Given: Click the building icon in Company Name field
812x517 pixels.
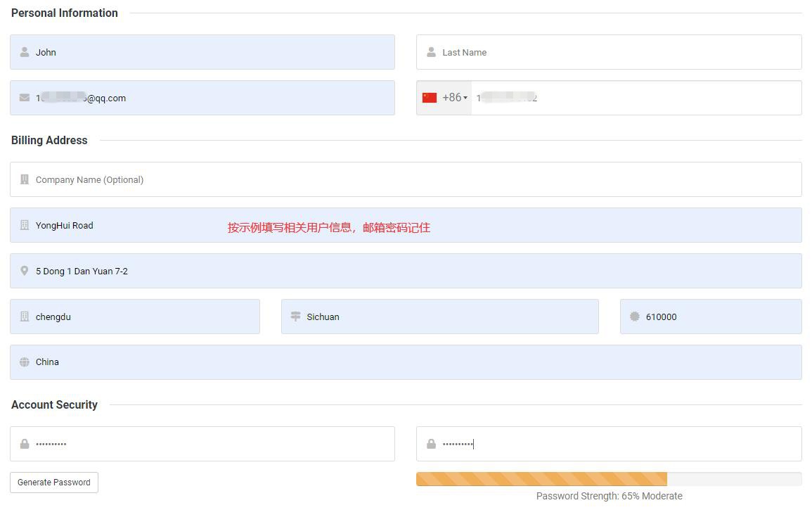Looking at the screenshot, I should coord(24,179).
